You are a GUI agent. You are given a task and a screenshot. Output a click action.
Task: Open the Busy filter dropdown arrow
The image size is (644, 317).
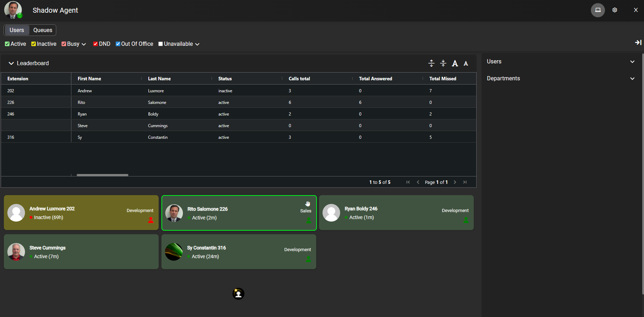click(x=84, y=44)
